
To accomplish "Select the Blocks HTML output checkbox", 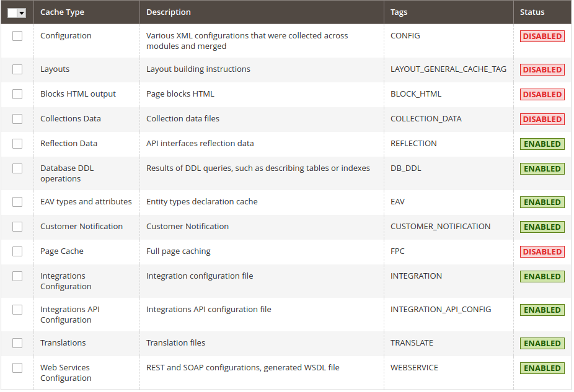I will pyautogui.click(x=17, y=94).
